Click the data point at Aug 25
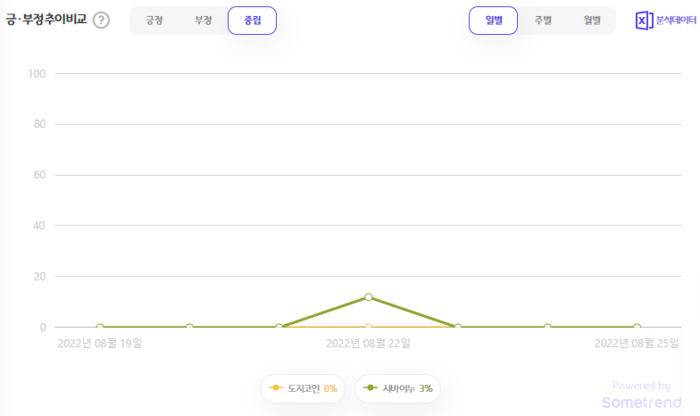This screenshot has width=700, height=416. [x=636, y=327]
